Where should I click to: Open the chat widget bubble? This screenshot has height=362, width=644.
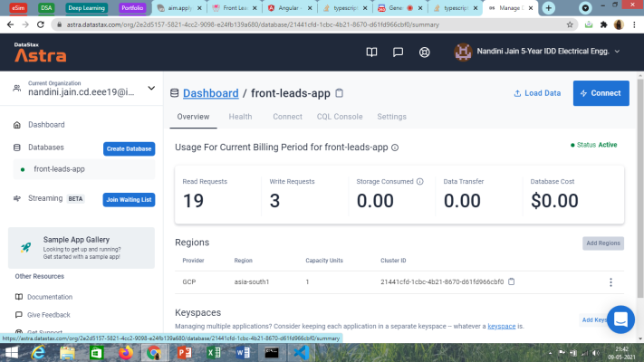(x=620, y=319)
